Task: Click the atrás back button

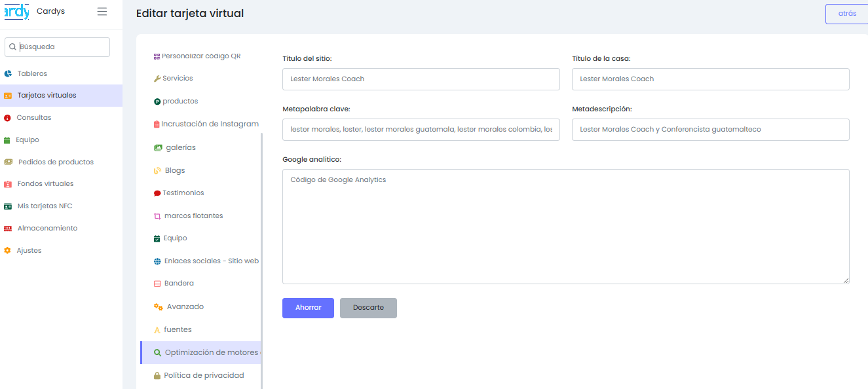Action: point(846,14)
